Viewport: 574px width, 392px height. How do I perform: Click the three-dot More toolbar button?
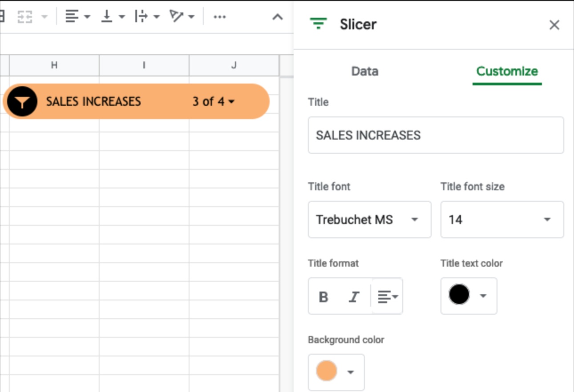coord(219,17)
